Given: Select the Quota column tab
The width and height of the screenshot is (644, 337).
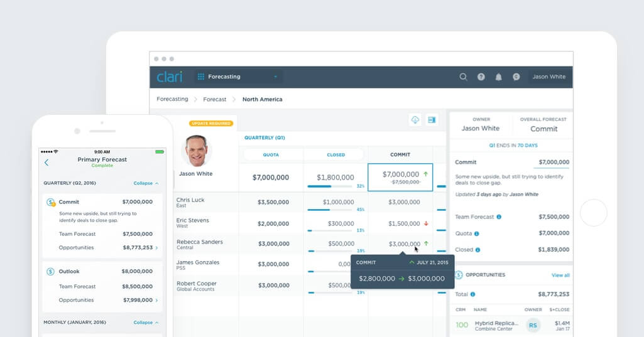Looking at the screenshot, I should tap(271, 155).
